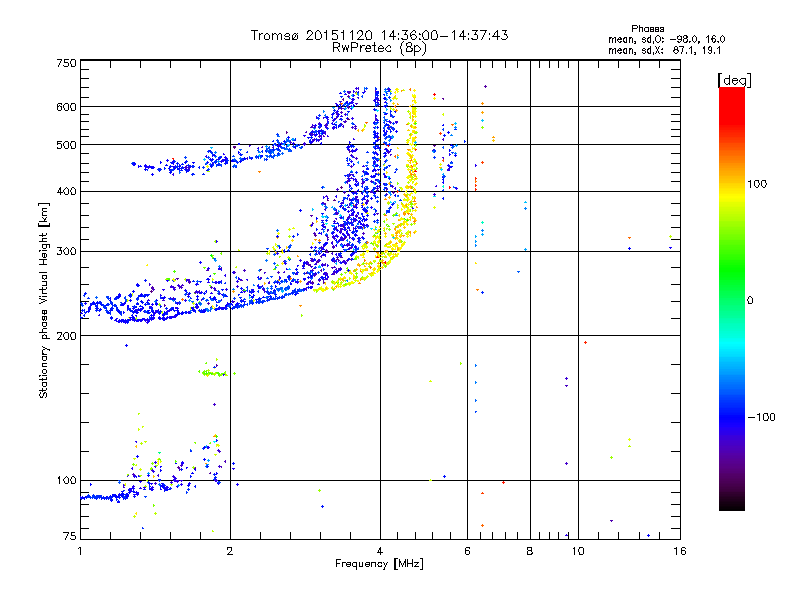Viewport: 800px width, 600px height.
Task: Click the [deg] colorbar unit label
Action: click(x=734, y=79)
